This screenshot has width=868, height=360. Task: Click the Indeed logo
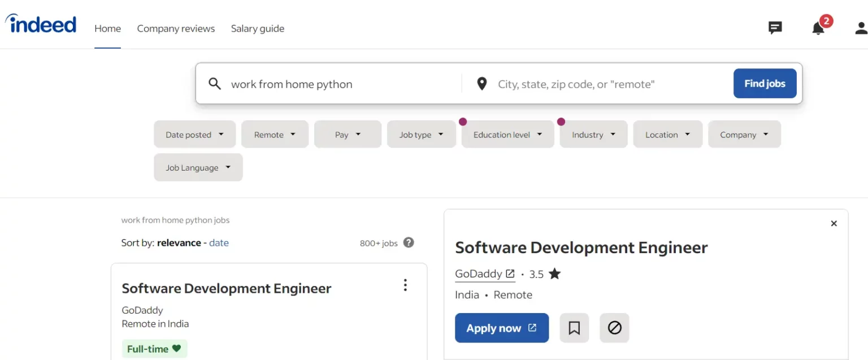pyautogui.click(x=41, y=24)
